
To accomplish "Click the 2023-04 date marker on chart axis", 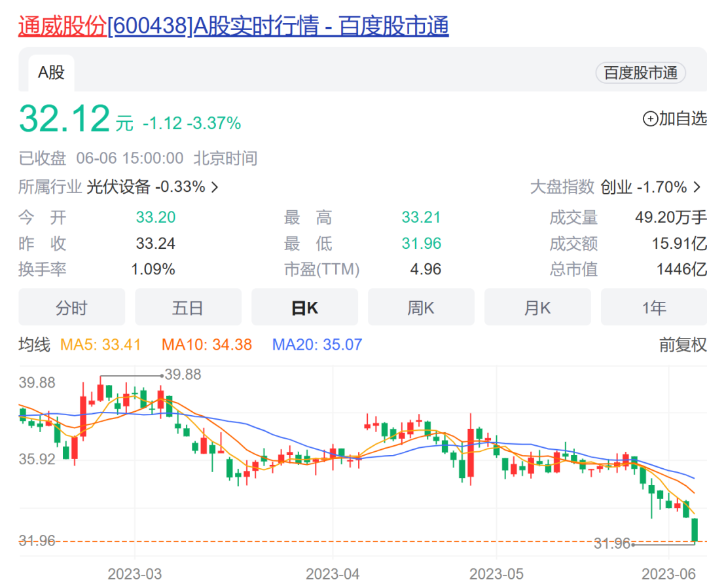I will (x=333, y=574).
